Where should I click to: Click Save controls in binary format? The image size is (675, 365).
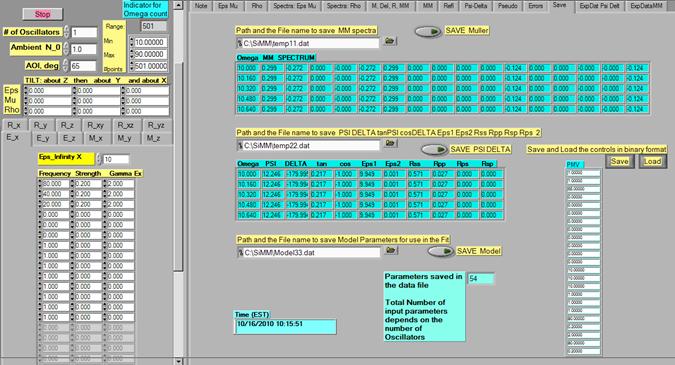pyautogui.click(x=619, y=161)
